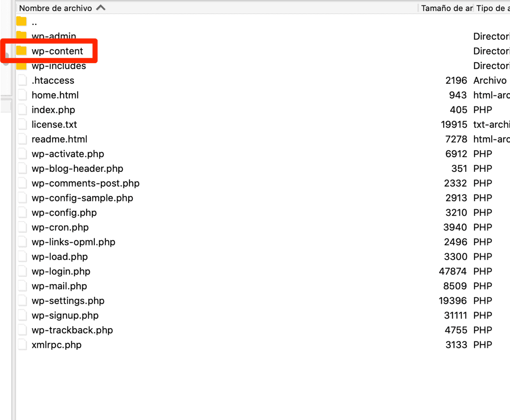Click the wp-config.php file icon

pyautogui.click(x=23, y=212)
